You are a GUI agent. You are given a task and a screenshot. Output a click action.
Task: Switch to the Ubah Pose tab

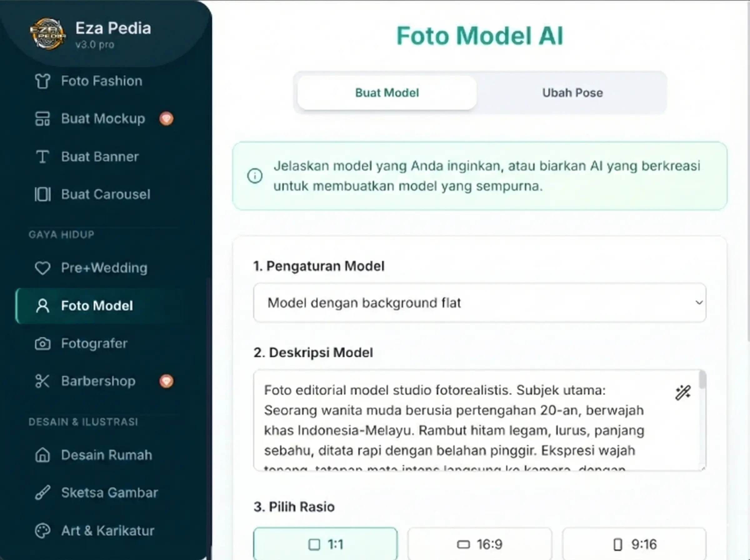point(572,92)
